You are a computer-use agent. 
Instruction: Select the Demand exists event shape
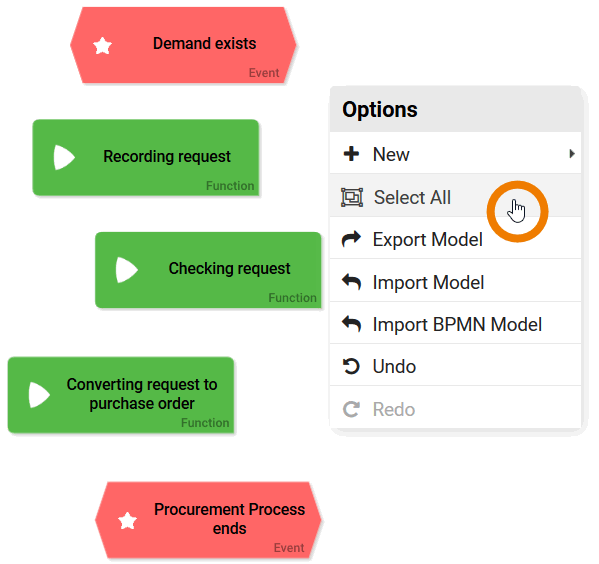pos(183,45)
